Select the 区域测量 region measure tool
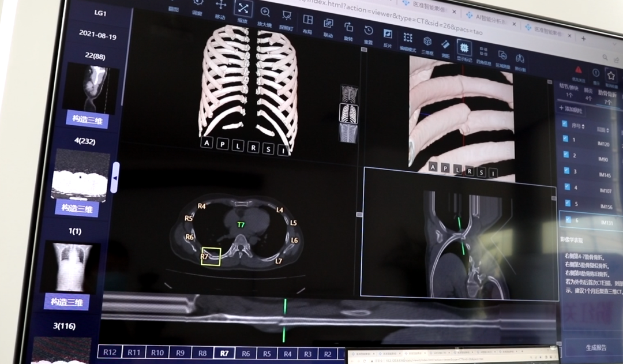This screenshot has height=364, width=623. point(502,58)
